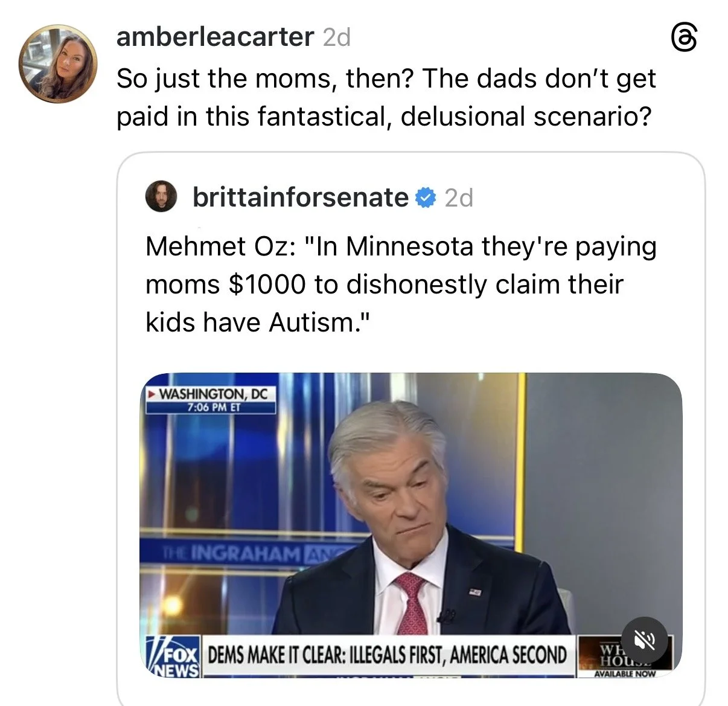Click the 2d timestamp beside amberleacarter

[x=337, y=38]
